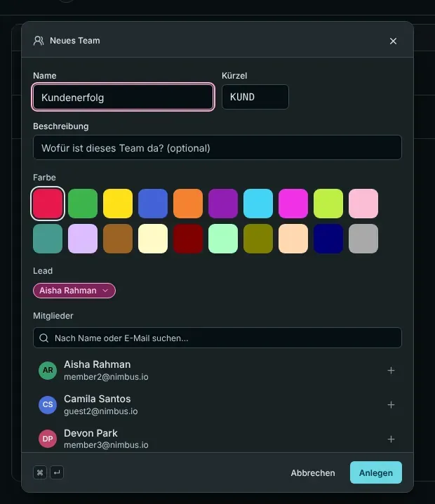Click the email member2@nimbus.io
Screen dimensions: 435x504
coord(106,377)
